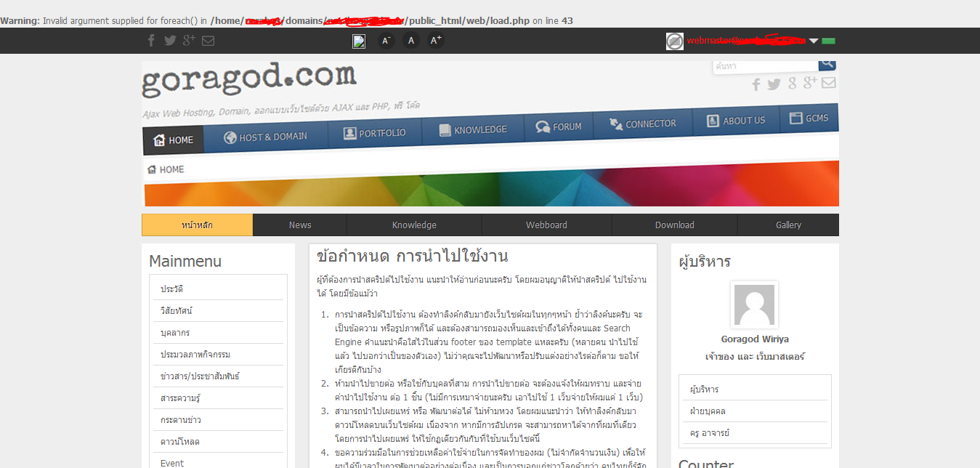Open FORUM menu item
The width and height of the screenshot is (980, 468).
[559, 126]
